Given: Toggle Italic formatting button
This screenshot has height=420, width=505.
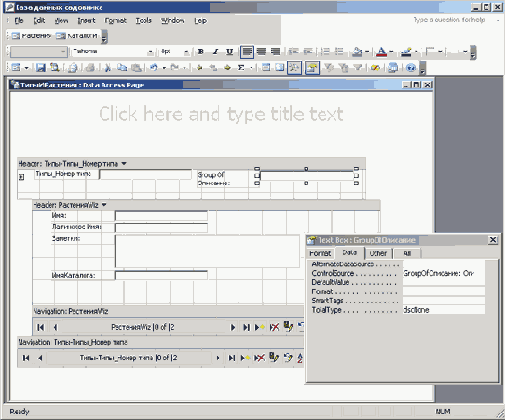Looking at the screenshot, I should pos(215,51).
